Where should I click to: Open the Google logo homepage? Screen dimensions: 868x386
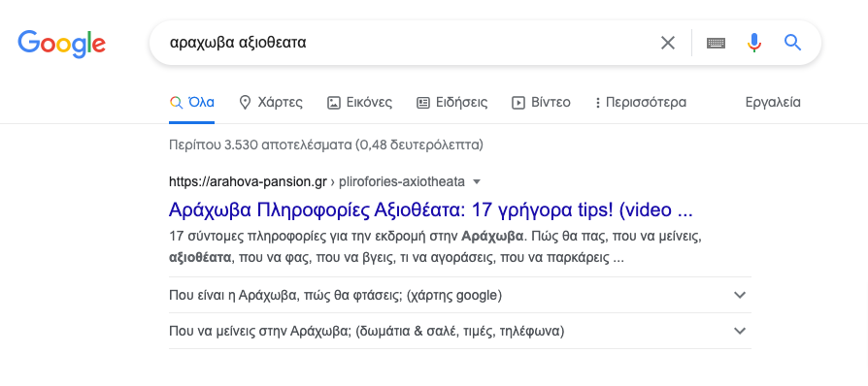61,44
